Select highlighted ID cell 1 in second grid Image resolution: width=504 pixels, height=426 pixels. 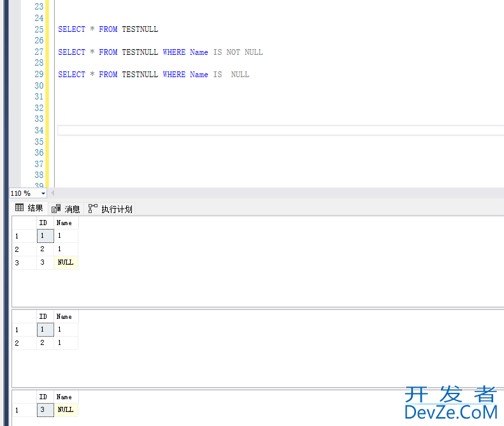point(45,330)
